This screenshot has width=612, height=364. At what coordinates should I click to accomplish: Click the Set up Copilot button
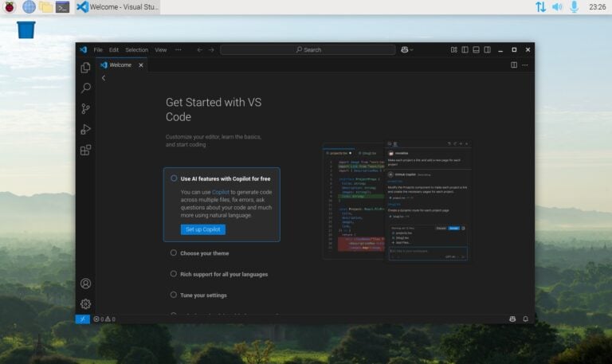pyautogui.click(x=203, y=229)
